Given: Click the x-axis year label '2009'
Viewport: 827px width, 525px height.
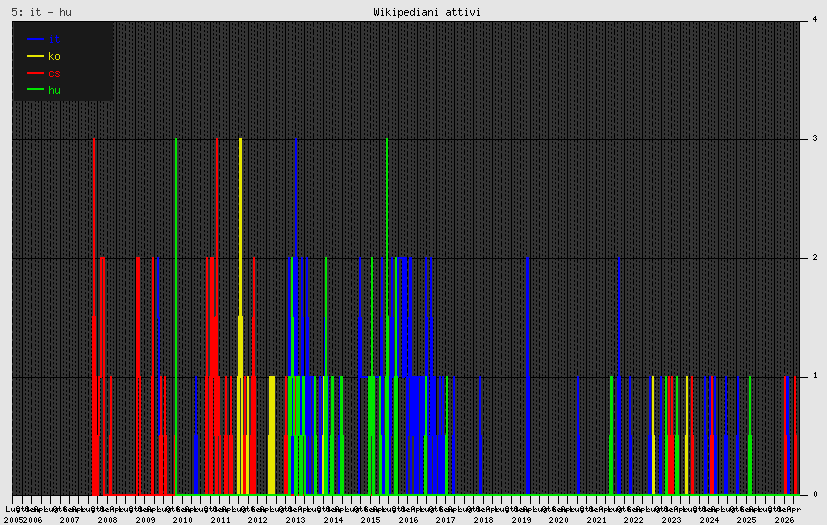Looking at the screenshot, I should [145, 520].
